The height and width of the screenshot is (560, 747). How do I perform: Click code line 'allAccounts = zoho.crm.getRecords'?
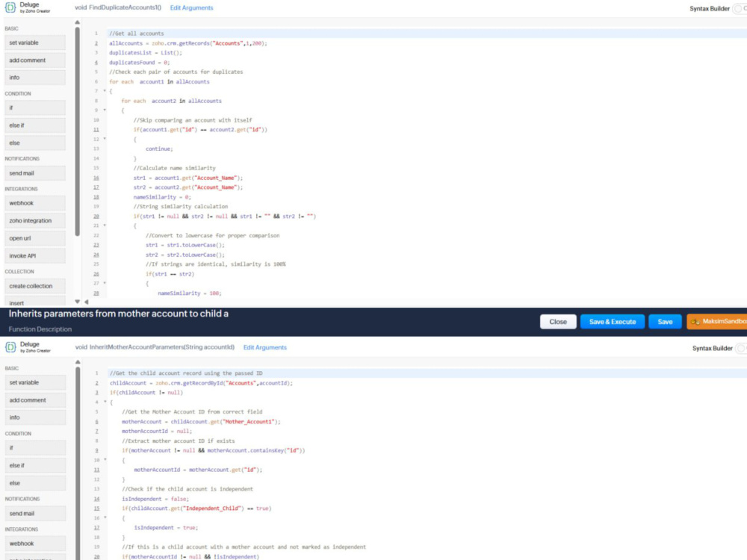click(x=188, y=43)
